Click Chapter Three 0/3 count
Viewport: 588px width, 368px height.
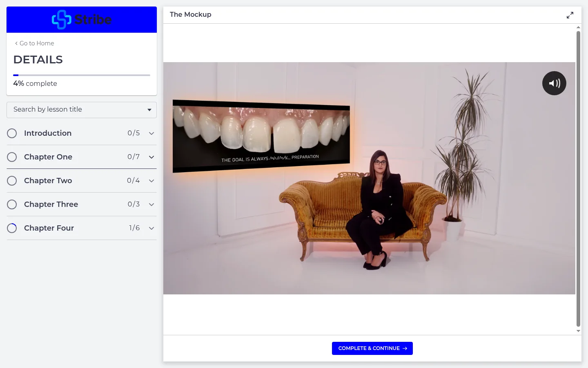(134, 204)
